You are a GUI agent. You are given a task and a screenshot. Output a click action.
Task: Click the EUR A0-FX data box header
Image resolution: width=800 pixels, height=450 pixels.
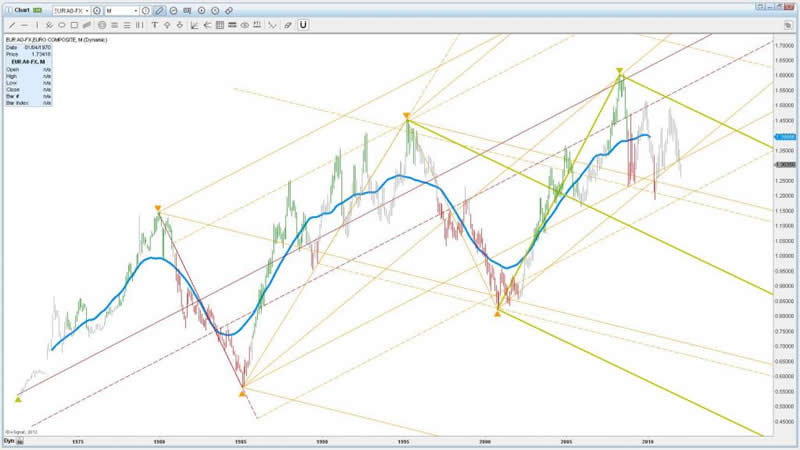tap(29, 62)
